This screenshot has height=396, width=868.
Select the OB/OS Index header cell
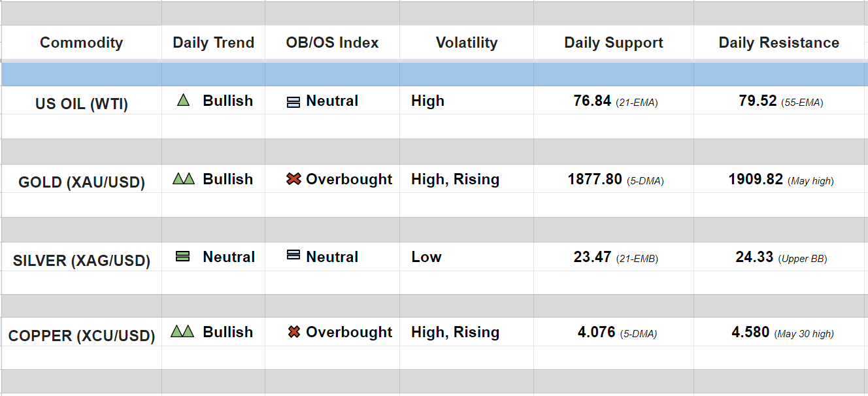click(x=332, y=43)
